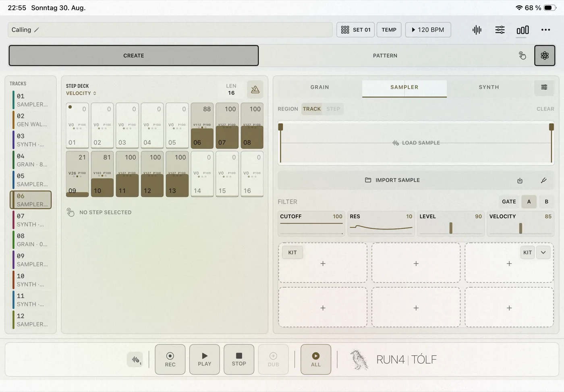Open sampler settings sliders icon beside SYNTH
The width and height of the screenshot is (564, 392).
544,87
